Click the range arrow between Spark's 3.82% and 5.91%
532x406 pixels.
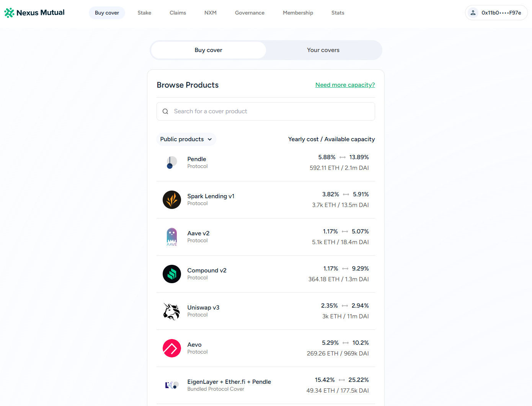click(x=346, y=194)
